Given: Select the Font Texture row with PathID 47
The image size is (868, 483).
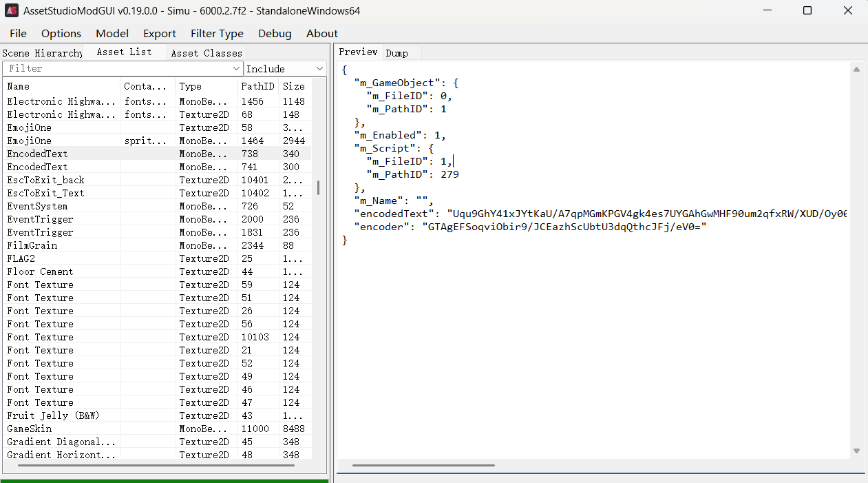Looking at the screenshot, I should click(158, 402).
